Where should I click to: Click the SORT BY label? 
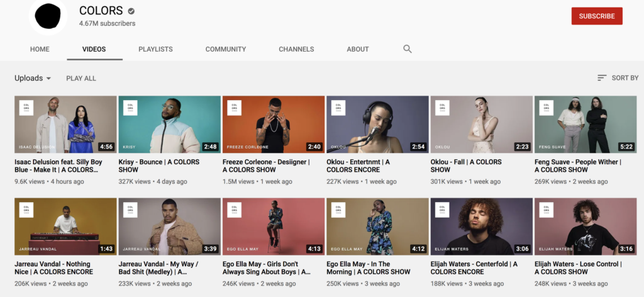pos(625,77)
